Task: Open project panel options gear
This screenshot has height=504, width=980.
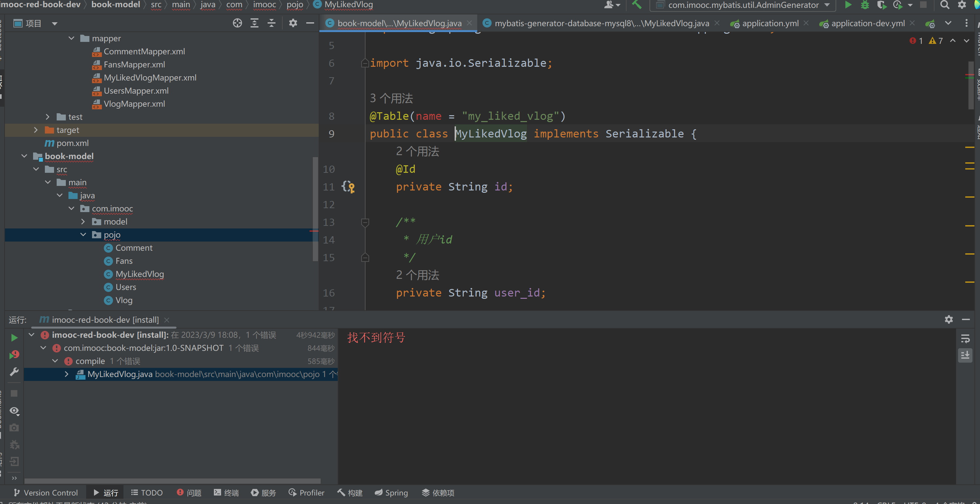Action: pos(292,23)
